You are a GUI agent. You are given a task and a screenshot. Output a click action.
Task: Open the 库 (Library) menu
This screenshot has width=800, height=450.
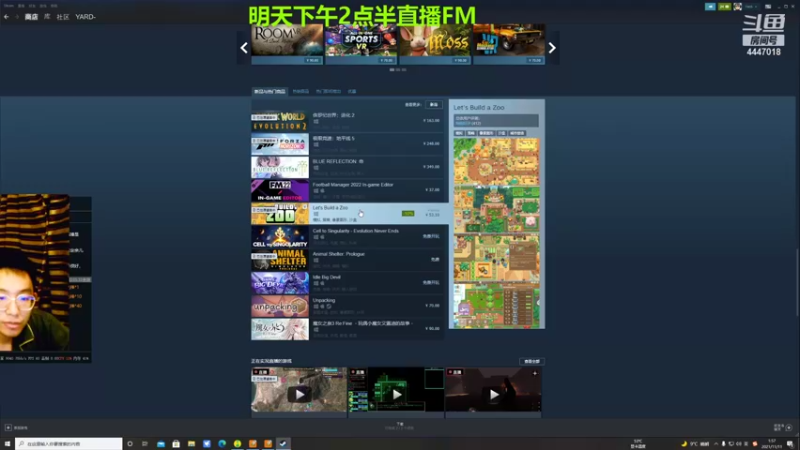tap(47, 17)
